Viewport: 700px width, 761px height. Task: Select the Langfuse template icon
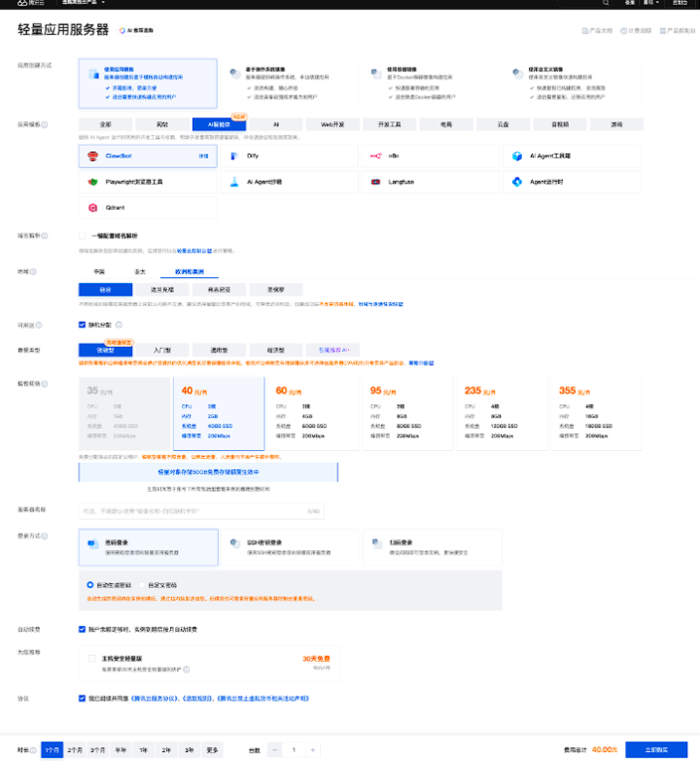point(377,182)
